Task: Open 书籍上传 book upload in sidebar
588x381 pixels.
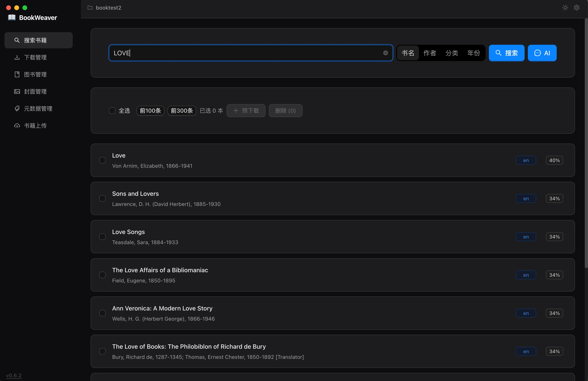Action: click(x=35, y=126)
